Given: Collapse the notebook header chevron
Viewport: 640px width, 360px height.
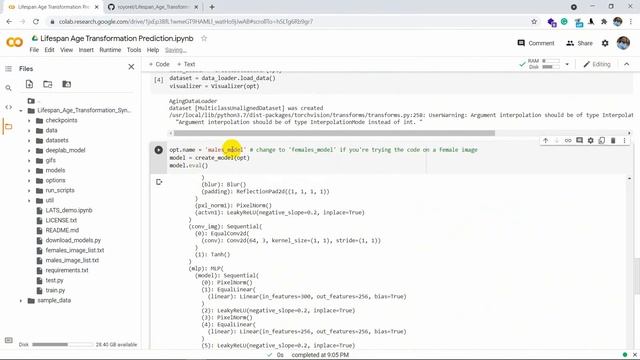Looking at the screenshot, I should pos(627,64).
